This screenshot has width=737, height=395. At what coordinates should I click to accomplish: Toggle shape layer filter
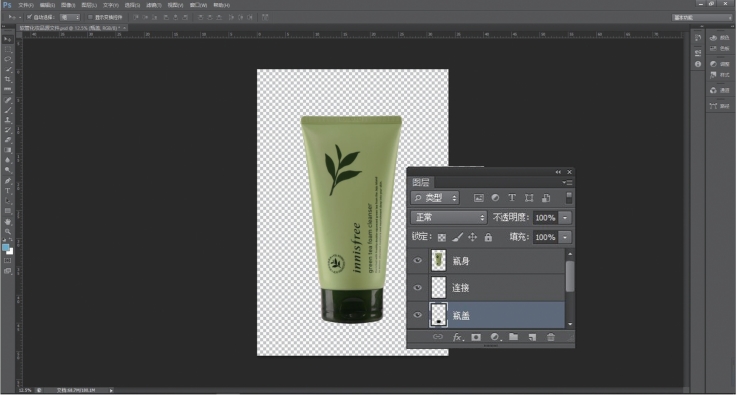click(x=529, y=198)
